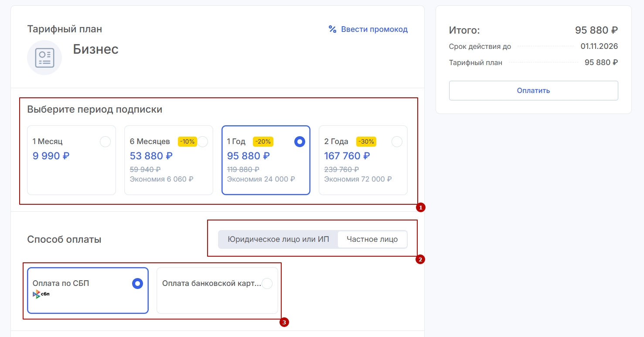Click the yellow -20% discount badge

[x=263, y=141]
